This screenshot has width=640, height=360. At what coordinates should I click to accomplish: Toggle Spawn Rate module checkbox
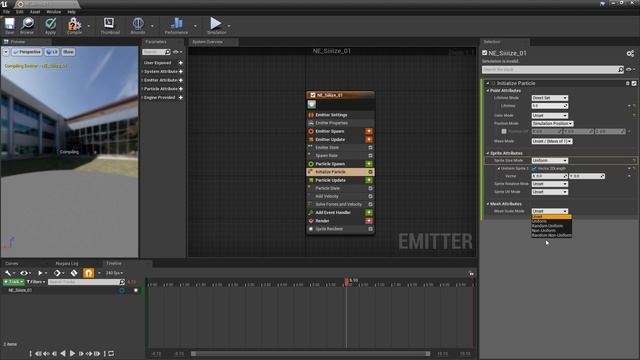[370, 156]
